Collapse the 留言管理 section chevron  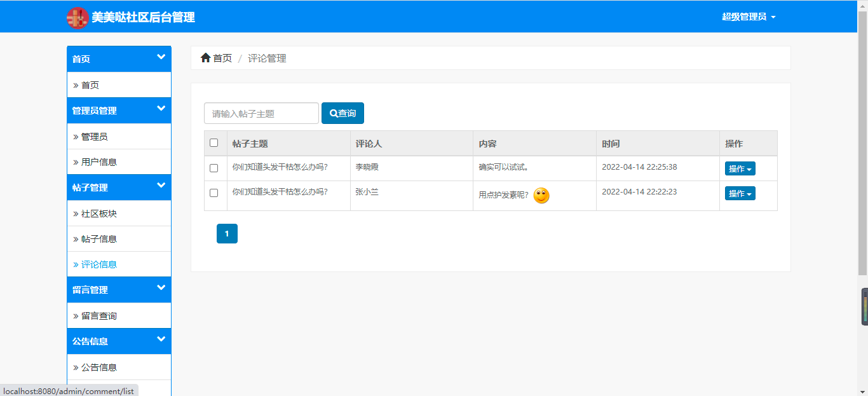(161, 287)
